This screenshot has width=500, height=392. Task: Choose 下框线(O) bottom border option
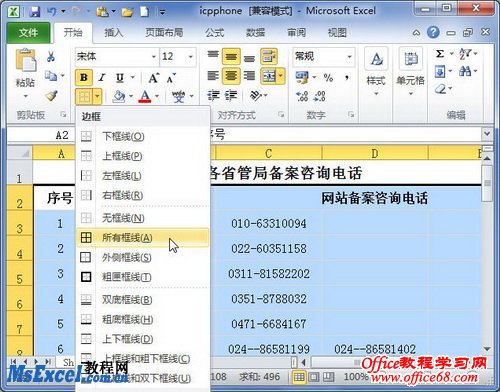[143, 136]
